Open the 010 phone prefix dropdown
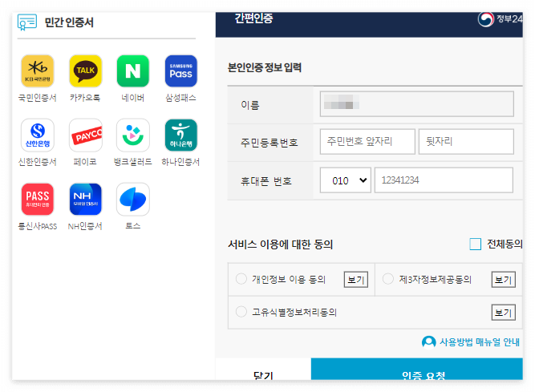 tap(345, 180)
